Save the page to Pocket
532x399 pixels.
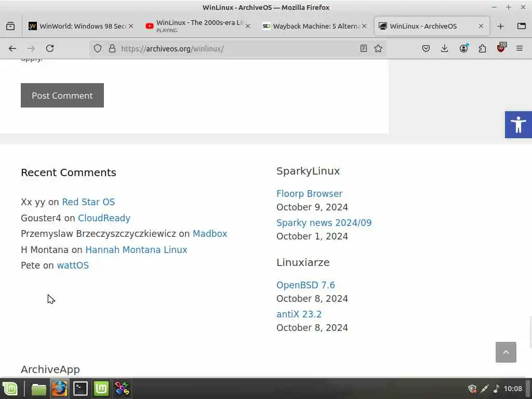(x=426, y=48)
